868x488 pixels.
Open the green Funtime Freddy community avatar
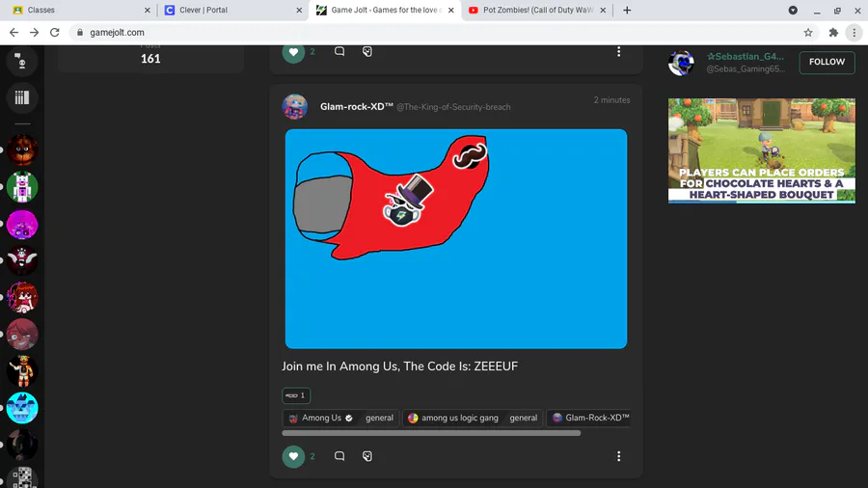pos(22,187)
